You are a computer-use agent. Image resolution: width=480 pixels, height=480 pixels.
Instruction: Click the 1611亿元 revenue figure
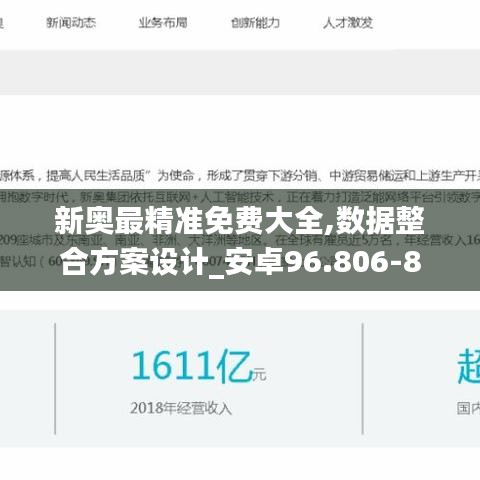point(199,366)
